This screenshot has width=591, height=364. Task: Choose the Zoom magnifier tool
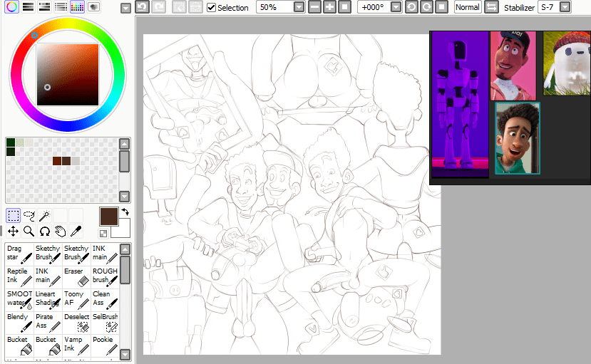[x=29, y=232]
